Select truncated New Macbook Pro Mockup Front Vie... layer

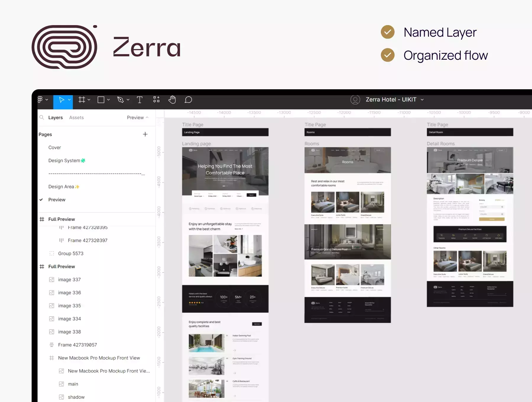(109, 371)
